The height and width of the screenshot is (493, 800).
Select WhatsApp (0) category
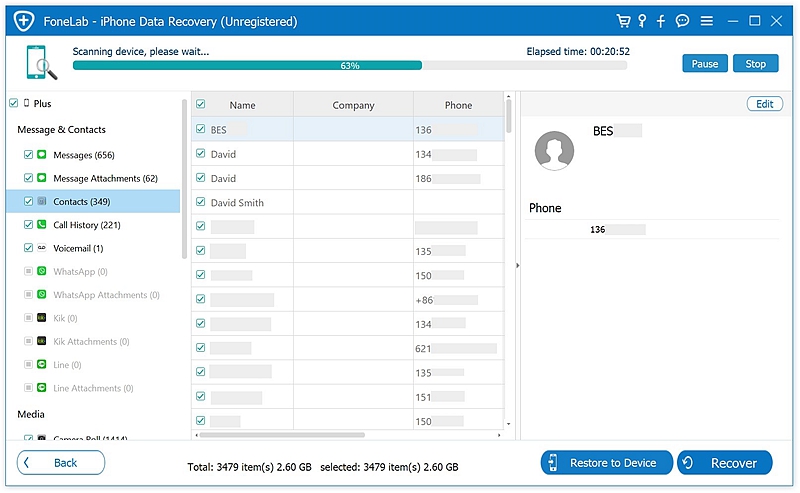(x=80, y=272)
